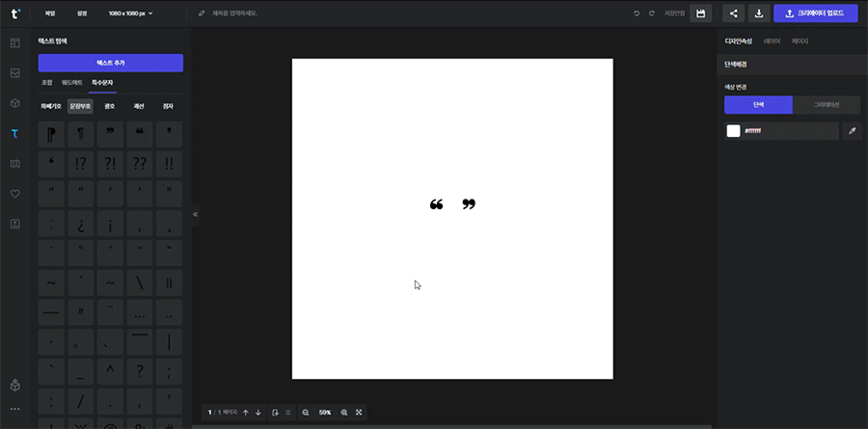Click the share icon in top bar

coord(734,13)
